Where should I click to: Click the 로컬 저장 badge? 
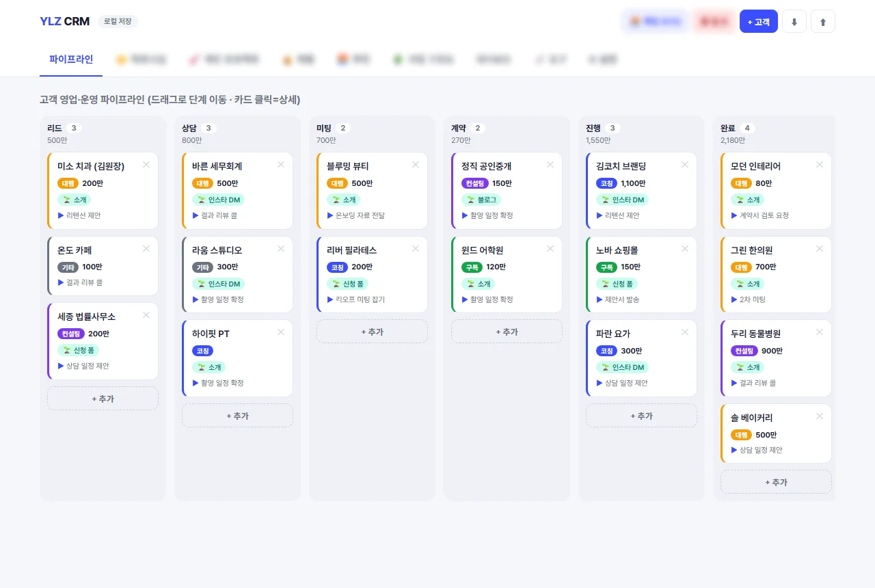118,21
